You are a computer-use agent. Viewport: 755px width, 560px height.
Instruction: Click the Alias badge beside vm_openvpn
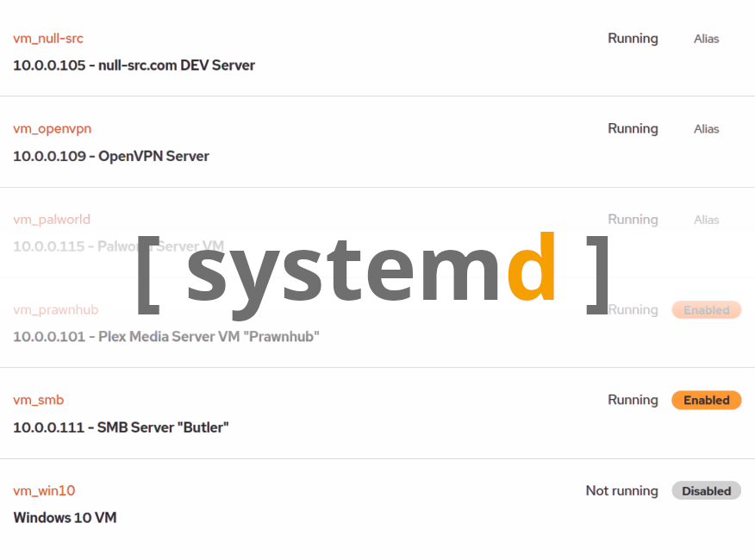pyautogui.click(x=706, y=128)
